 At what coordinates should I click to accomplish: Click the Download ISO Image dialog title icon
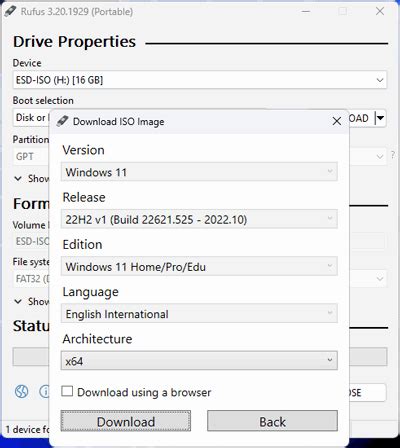pyautogui.click(x=62, y=121)
